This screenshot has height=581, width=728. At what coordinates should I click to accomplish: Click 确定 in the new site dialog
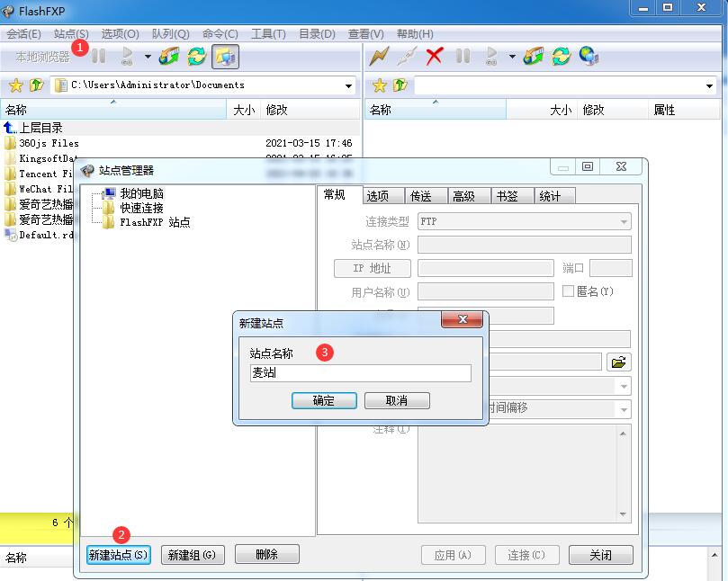click(324, 400)
